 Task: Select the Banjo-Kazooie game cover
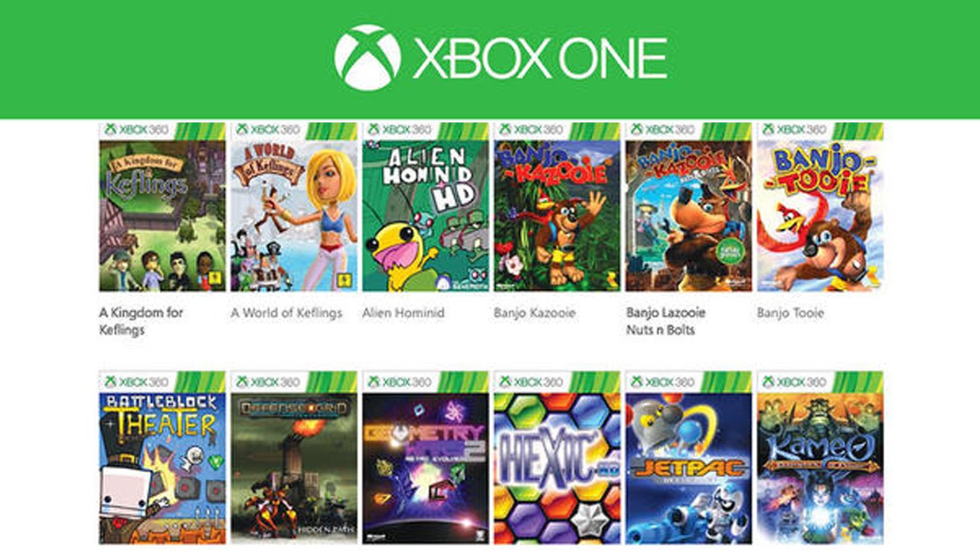pyautogui.click(x=557, y=207)
